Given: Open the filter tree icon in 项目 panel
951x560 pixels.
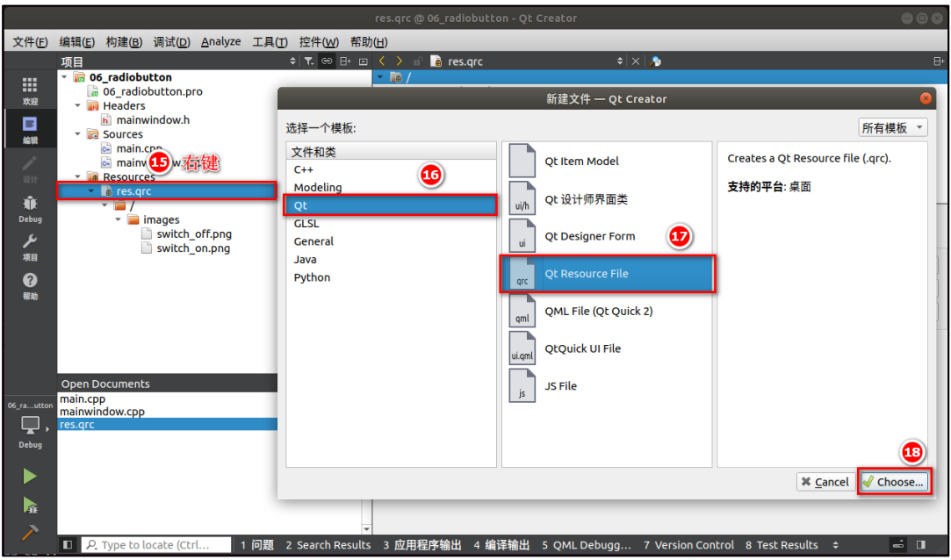Looking at the screenshot, I should click(309, 61).
